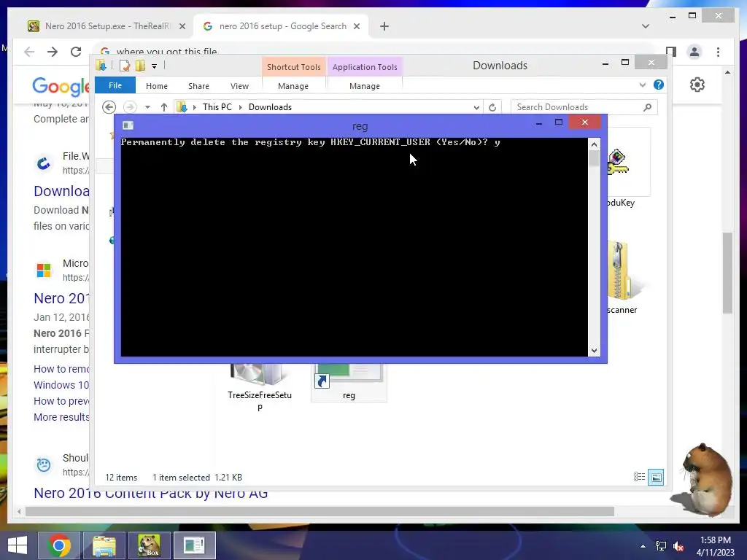Open File Explorer from taskbar
This screenshot has height=560, width=747.
104,545
